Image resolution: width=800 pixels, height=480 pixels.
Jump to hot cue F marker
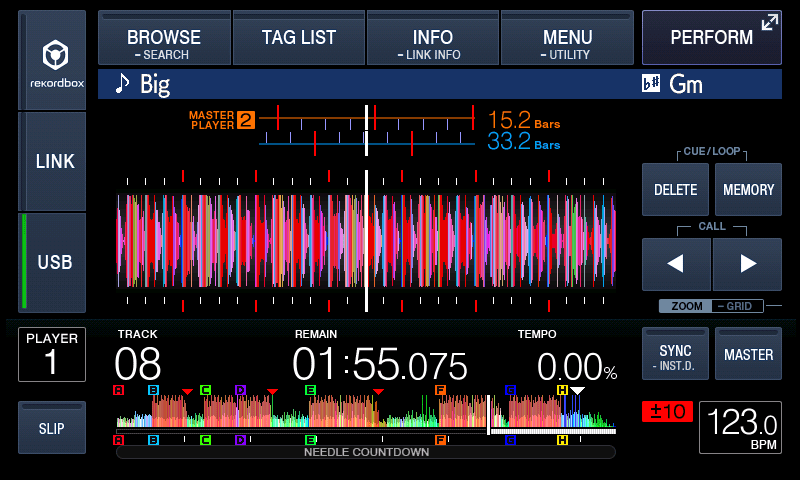[x=440, y=390]
